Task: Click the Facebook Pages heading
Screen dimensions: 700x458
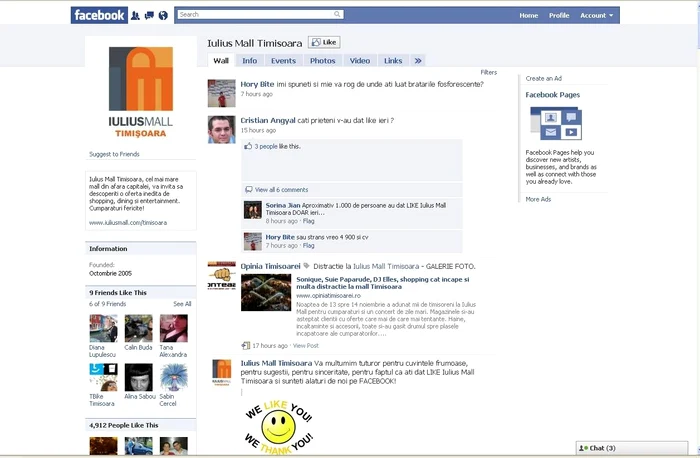Action: (x=553, y=95)
